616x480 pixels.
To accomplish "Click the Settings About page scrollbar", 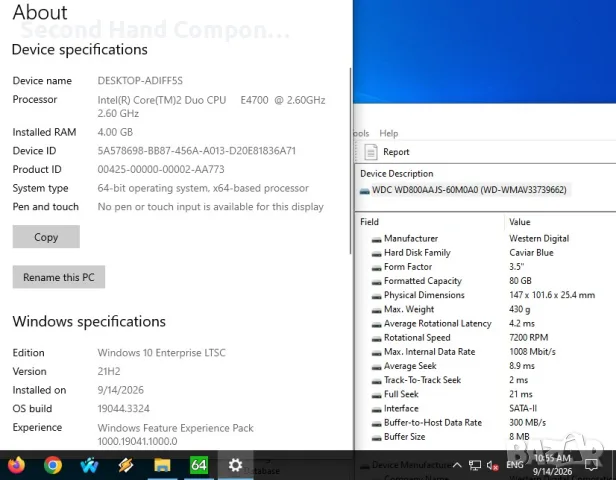I will pyautogui.click(x=350, y=161).
